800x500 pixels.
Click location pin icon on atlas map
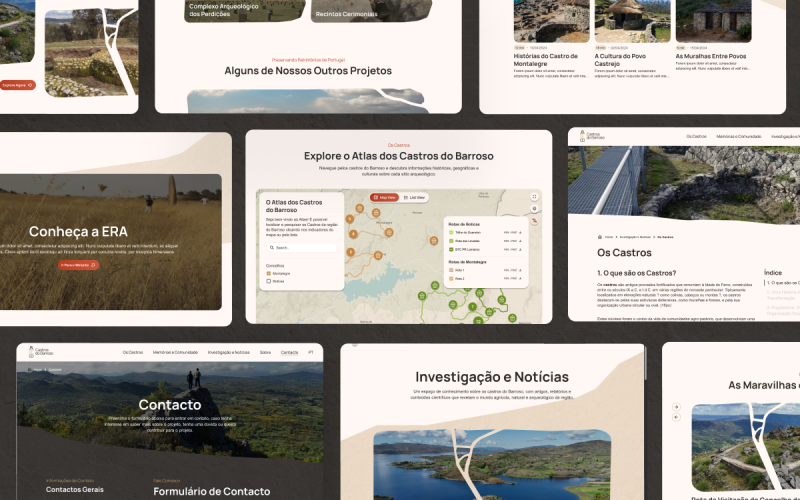[x=534, y=209]
